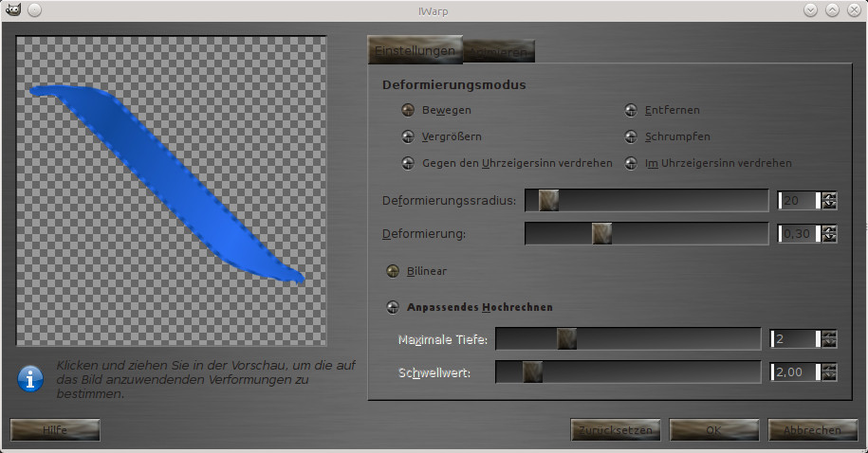Select the Entfernen deform mode
Image resolution: width=868 pixels, height=453 pixels.
tap(631, 111)
